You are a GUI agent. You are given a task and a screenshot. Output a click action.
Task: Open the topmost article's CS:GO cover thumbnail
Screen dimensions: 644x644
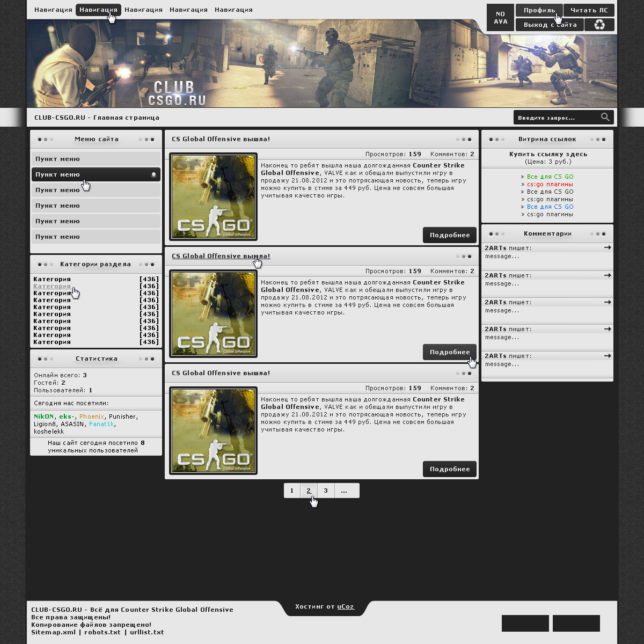(x=213, y=197)
